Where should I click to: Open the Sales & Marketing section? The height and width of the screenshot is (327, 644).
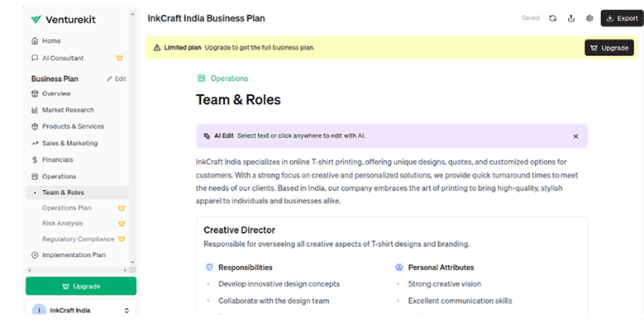[x=69, y=143]
